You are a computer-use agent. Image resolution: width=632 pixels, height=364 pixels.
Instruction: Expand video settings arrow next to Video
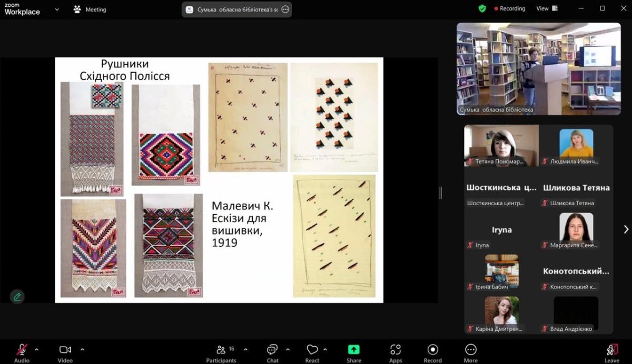82,349
